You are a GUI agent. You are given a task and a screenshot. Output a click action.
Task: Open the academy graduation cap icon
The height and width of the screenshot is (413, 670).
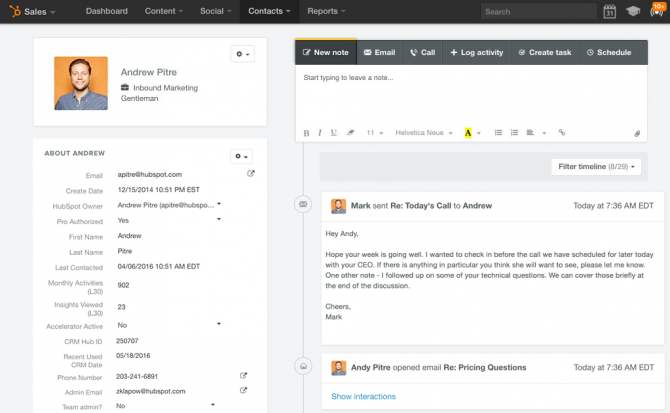coord(633,11)
